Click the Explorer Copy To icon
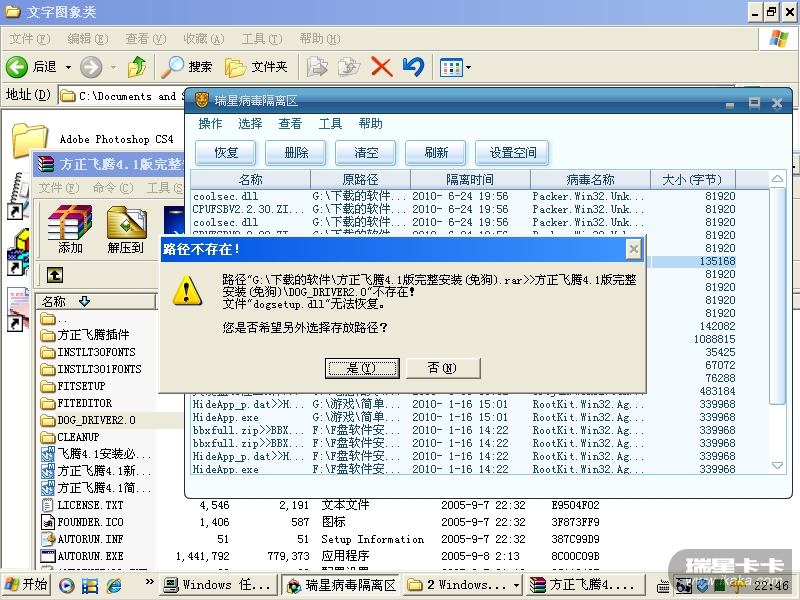Image resolution: width=800 pixels, height=600 pixels. click(349, 67)
